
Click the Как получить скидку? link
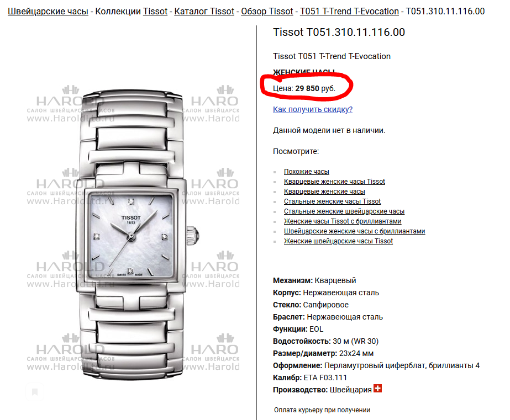coord(313,109)
